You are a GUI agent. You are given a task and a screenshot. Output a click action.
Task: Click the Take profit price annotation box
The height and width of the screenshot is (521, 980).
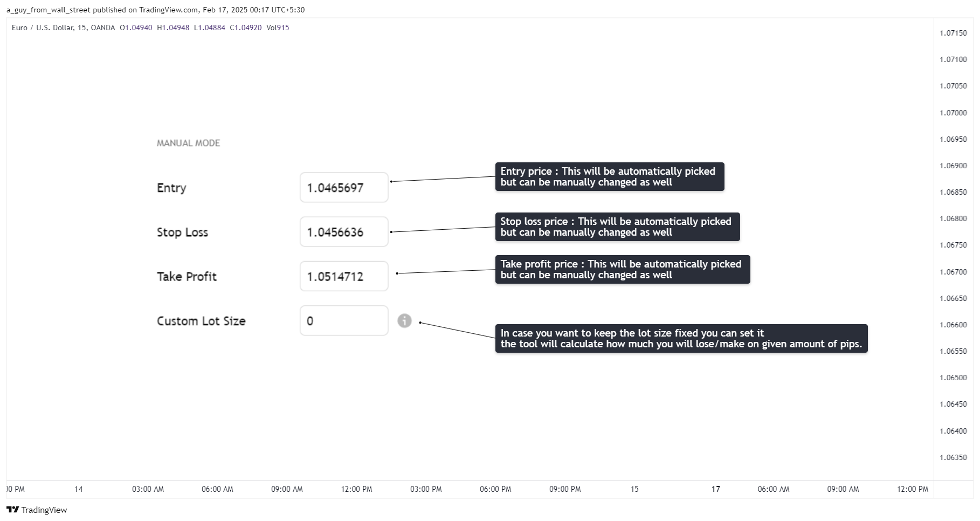tap(623, 270)
